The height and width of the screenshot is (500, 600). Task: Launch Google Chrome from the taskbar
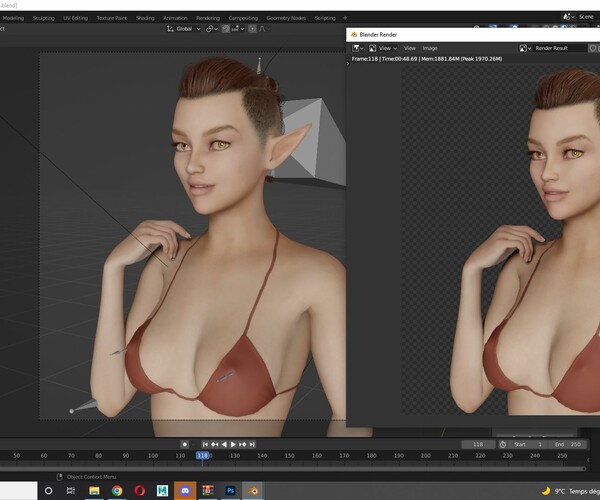coord(117,491)
